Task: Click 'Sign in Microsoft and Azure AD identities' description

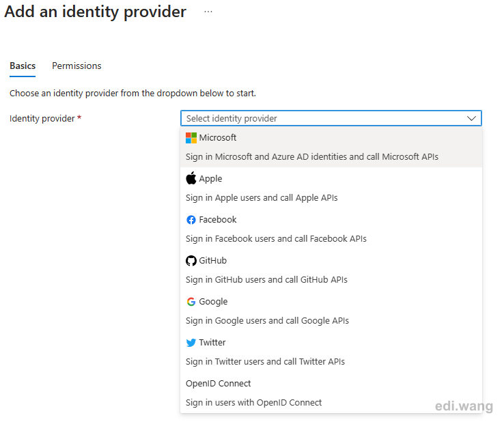Action: click(x=312, y=157)
